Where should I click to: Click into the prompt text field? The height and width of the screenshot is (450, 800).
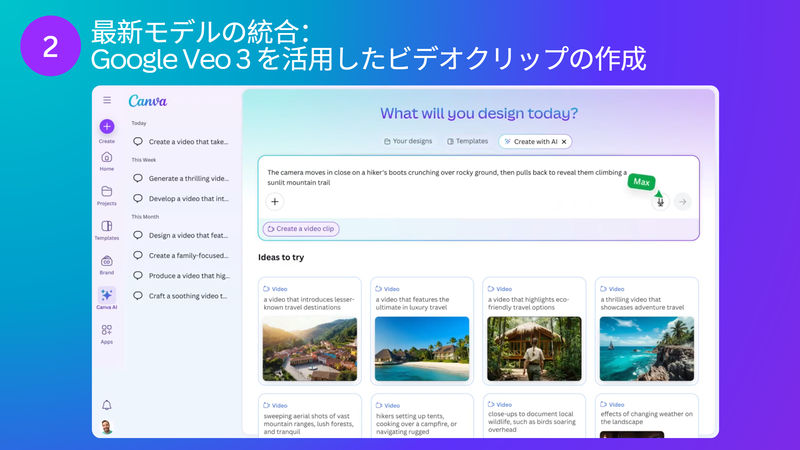446,178
